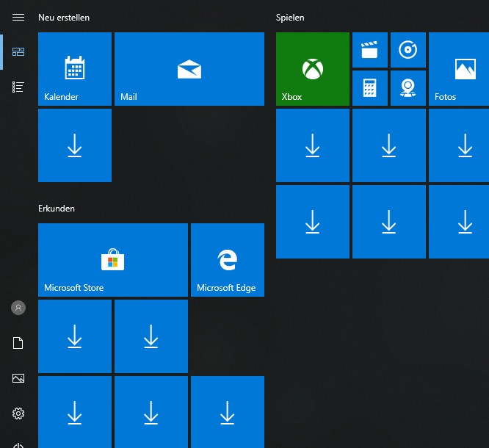Open the Movies & TV clapperboard tile
Image resolution: width=489 pixels, height=448 pixels.
370,50
